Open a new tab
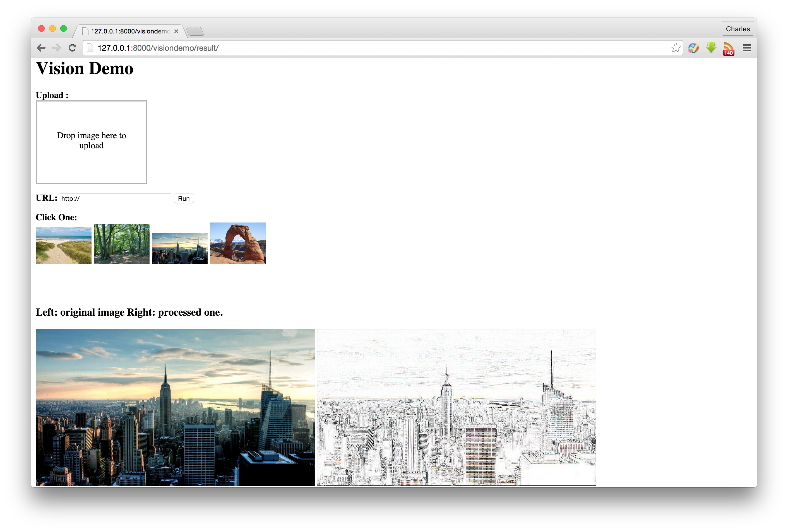The width and height of the screenshot is (788, 532). (x=195, y=32)
